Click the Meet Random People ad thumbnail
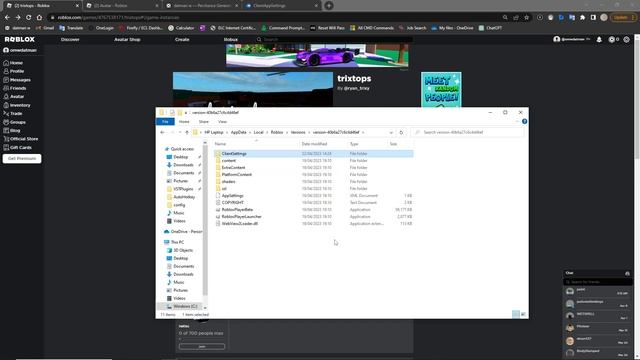The width and height of the screenshot is (640, 360). [x=441, y=89]
